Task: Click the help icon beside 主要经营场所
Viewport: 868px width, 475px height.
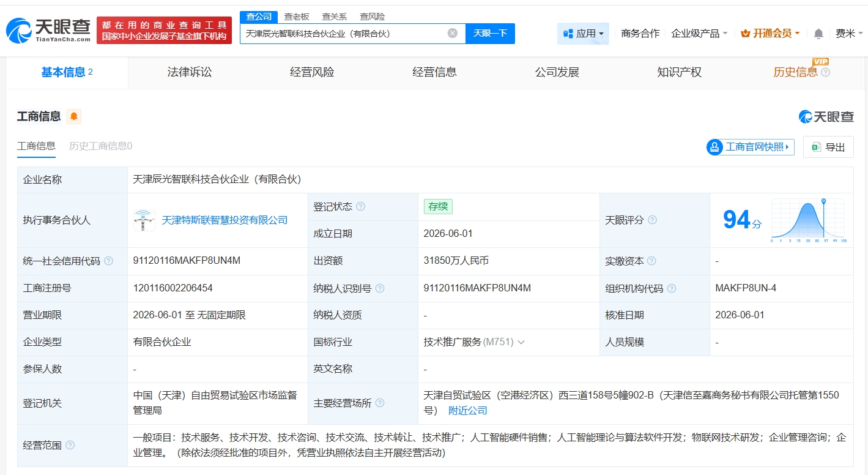Action: click(x=380, y=403)
